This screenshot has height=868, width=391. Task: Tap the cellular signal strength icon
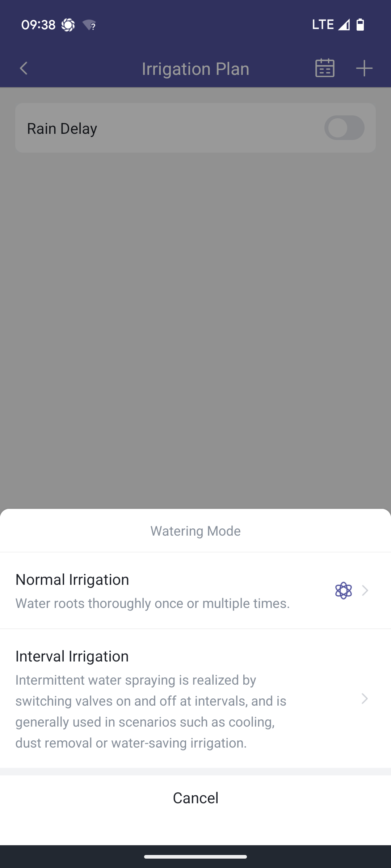pos(344,25)
